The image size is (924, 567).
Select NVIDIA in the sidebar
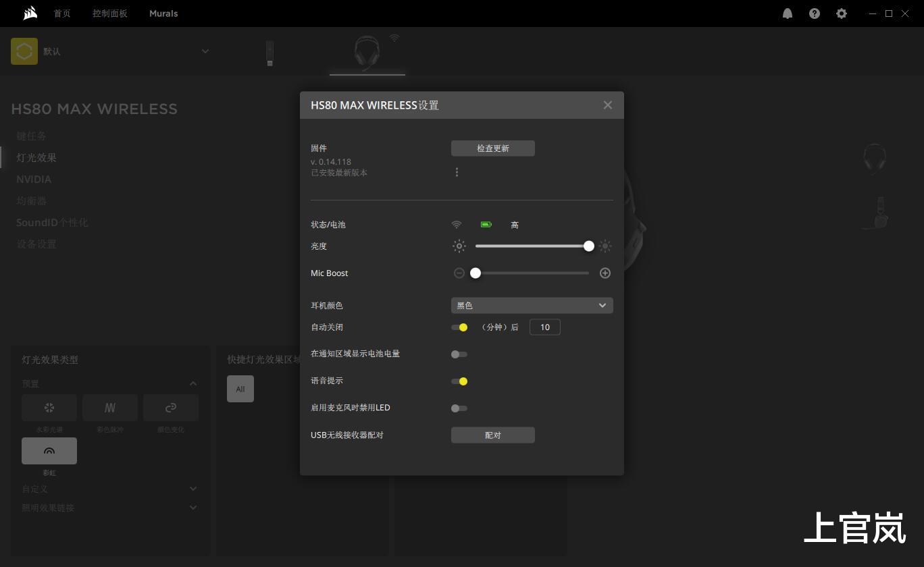[34, 179]
